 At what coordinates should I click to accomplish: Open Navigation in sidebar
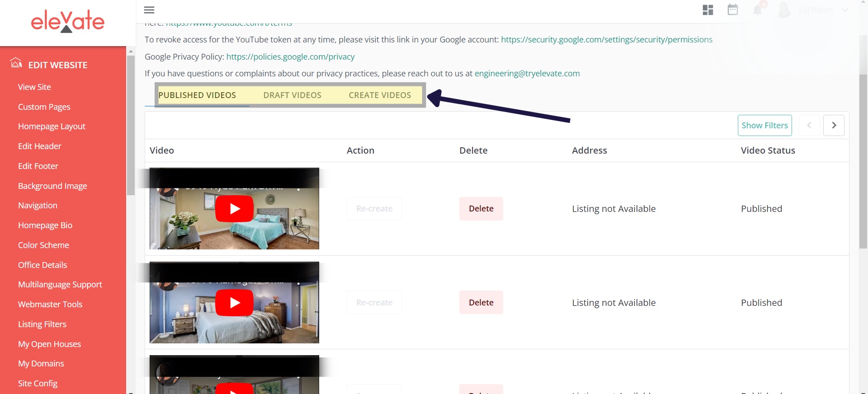[38, 206]
